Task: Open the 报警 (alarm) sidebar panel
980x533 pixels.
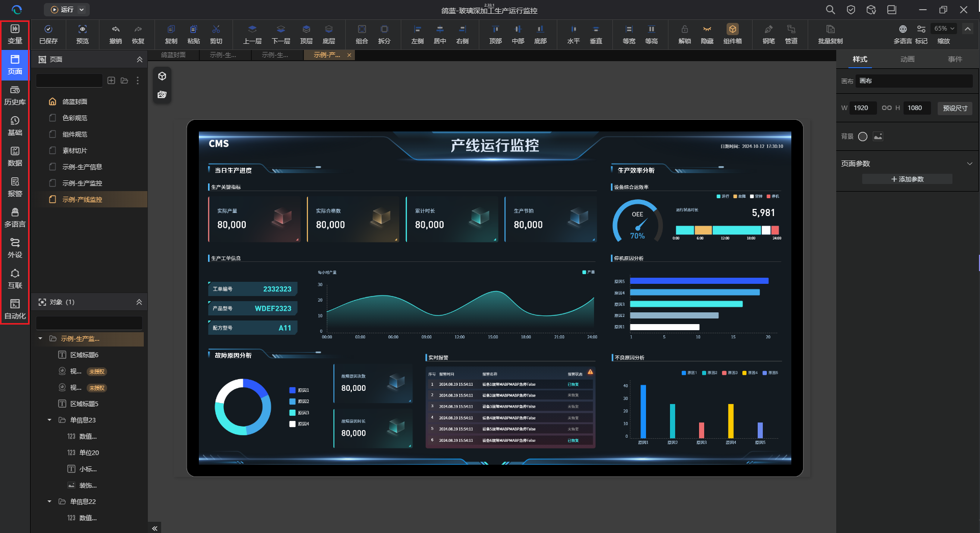Action: coord(15,187)
